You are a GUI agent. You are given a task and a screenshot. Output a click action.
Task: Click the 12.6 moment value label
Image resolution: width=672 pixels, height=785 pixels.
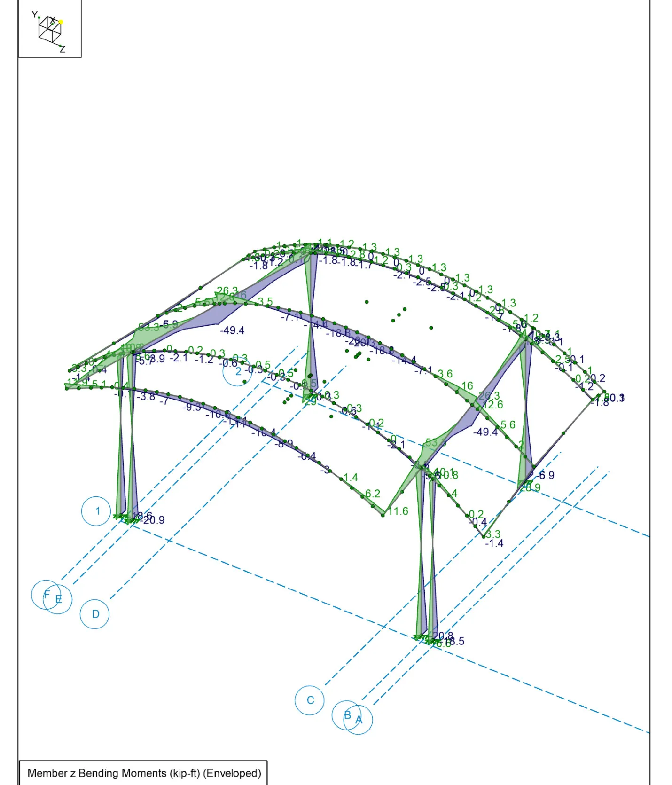coord(493,404)
